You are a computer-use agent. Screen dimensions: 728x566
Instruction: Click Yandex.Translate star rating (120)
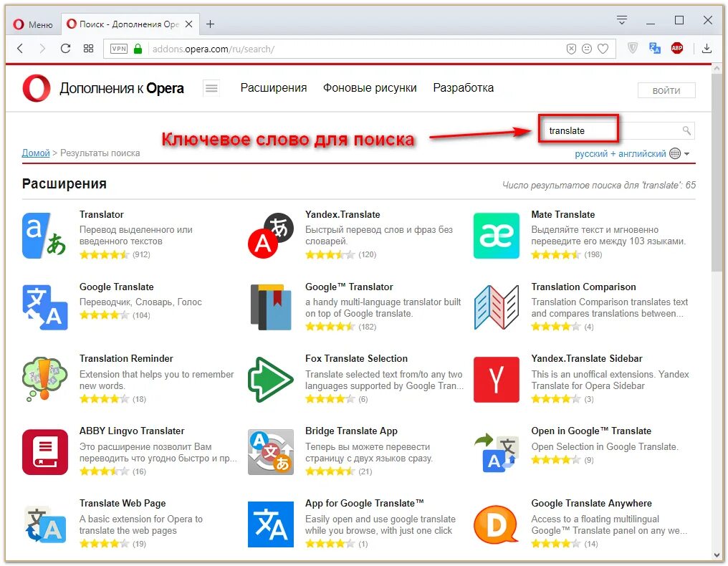point(330,254)
